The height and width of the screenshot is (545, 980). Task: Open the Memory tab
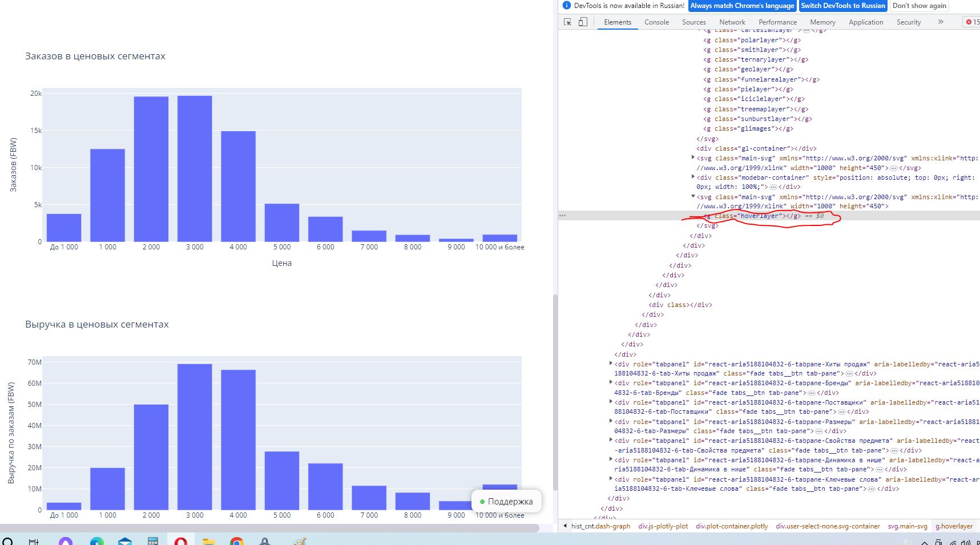[822, 22]
